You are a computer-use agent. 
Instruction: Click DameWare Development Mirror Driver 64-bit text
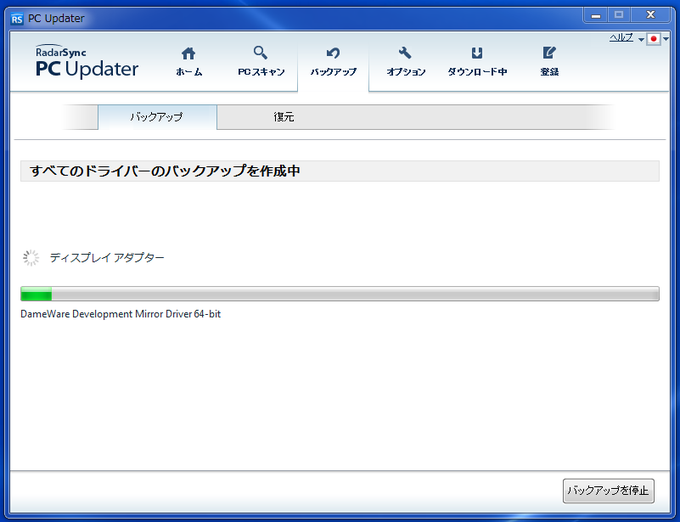(121, 314)
